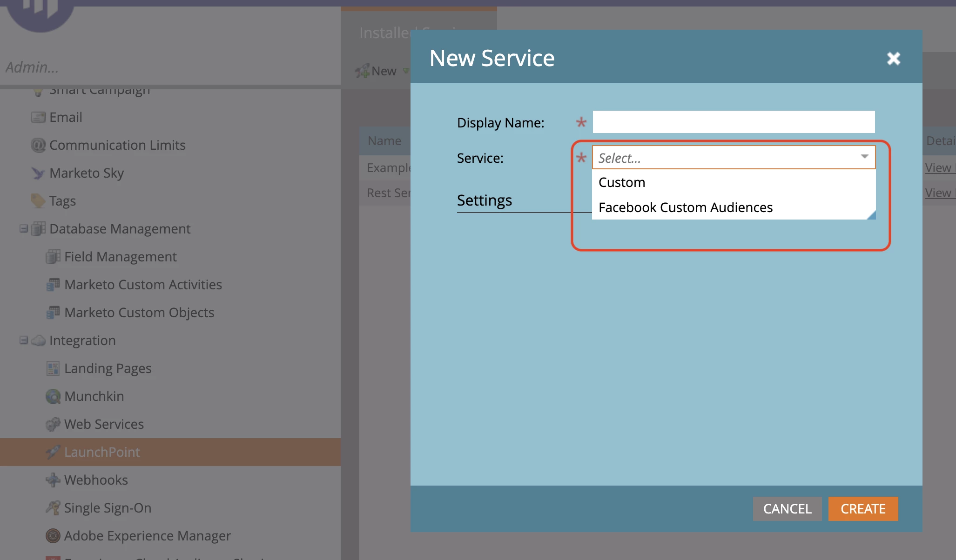
Task: Click the Tags label icon
Action: click(x=38, y=201)
